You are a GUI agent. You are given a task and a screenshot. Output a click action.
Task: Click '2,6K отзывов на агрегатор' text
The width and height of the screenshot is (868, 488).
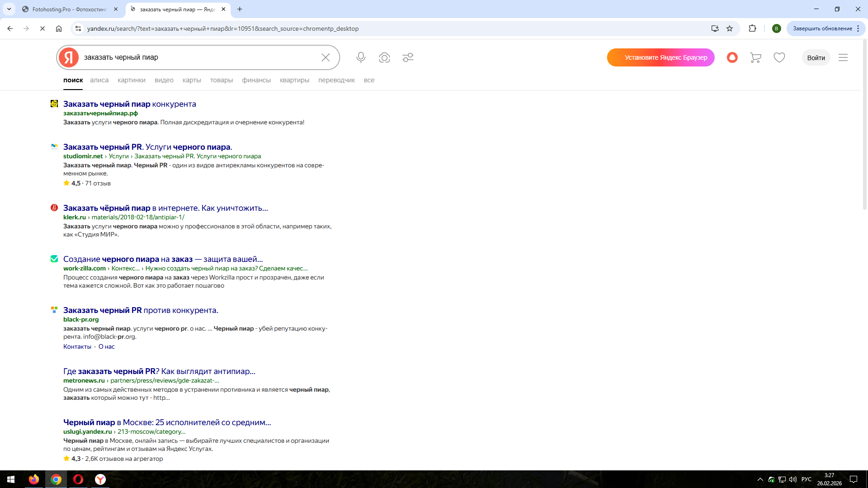[x=124, y=459]
